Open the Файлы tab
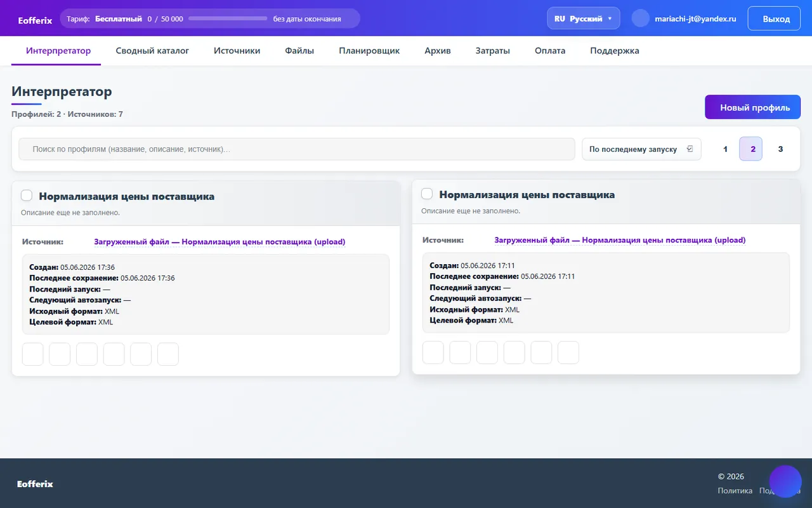 point(299,51)
